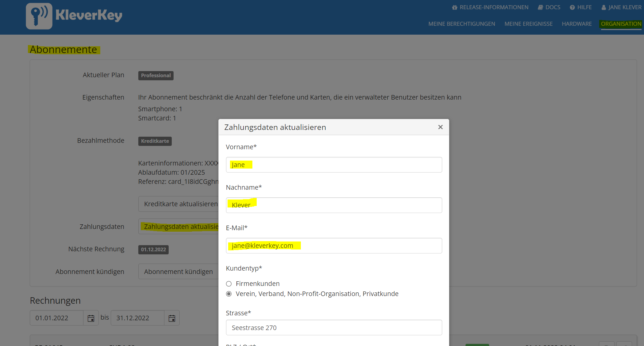Focus the E-Mail input field

click(x=334, y=246)
